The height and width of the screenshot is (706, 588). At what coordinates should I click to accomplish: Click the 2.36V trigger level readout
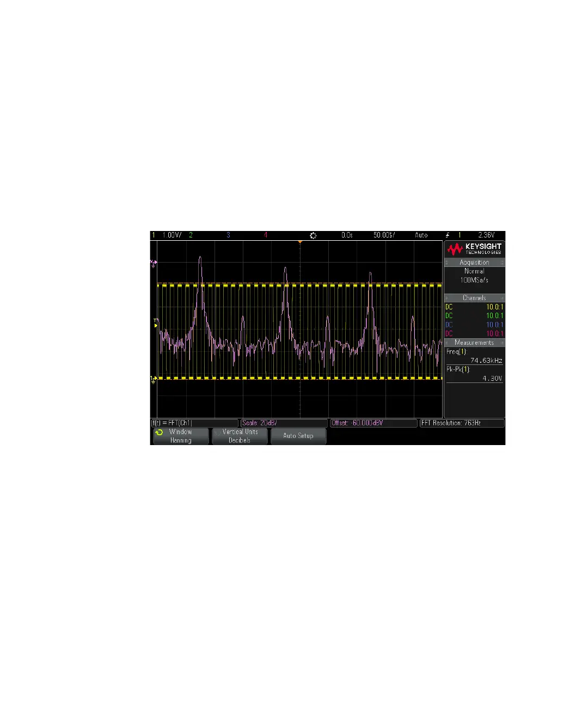486,235
